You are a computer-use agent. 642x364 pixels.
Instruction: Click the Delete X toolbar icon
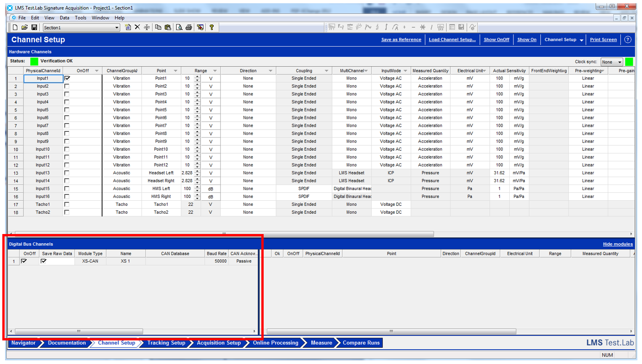click(x=137, y=27)
